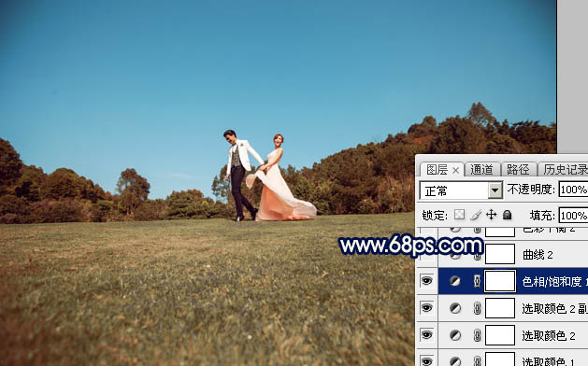Close the 图层 tab with its X
This screenshot has width=588, height=366.
[455, 171]
